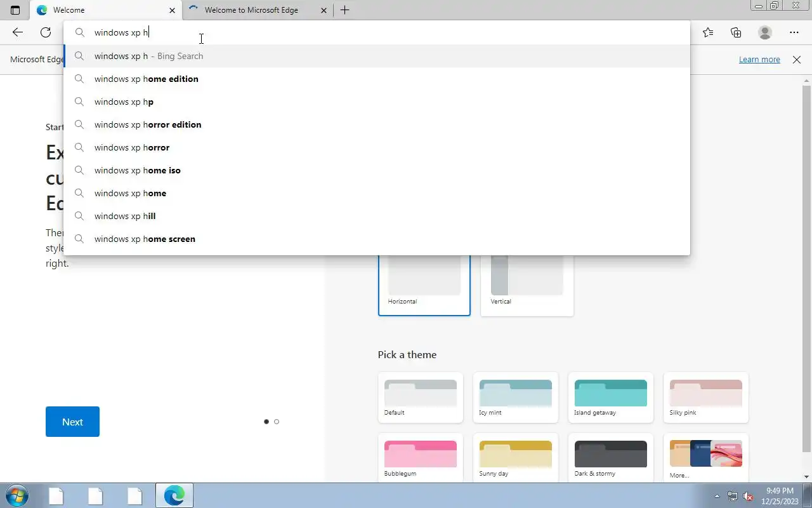The width and height of the screenshot is (812, 508).
Task: Choose 'windows xp home screen' suggestion
Action: (x=377, y=239)
